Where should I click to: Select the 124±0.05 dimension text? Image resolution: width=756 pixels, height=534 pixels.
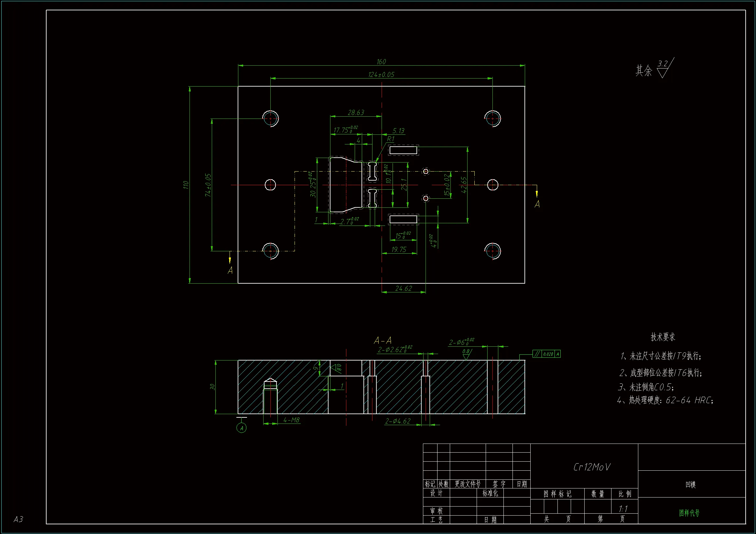[x=381, y=75]
